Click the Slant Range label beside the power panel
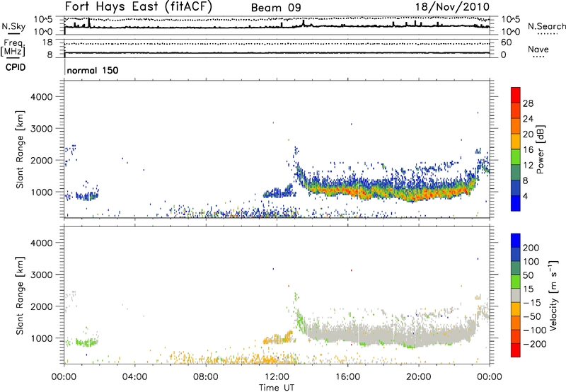 point(20,149)
